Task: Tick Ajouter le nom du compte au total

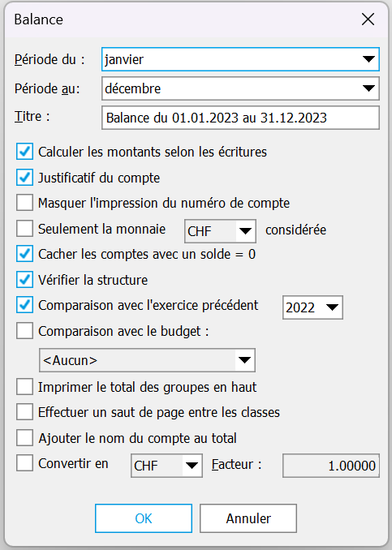Action: coord(24,438)
